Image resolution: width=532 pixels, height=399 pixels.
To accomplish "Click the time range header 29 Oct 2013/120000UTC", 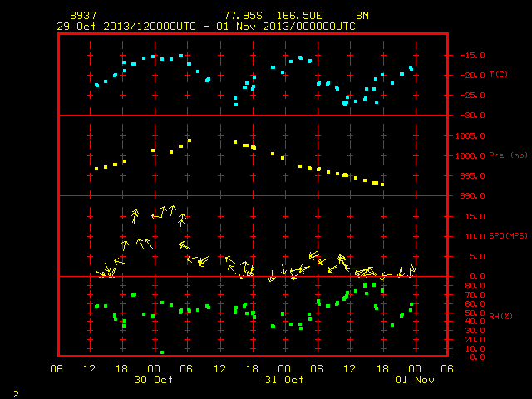I will (x=126, y=27).
